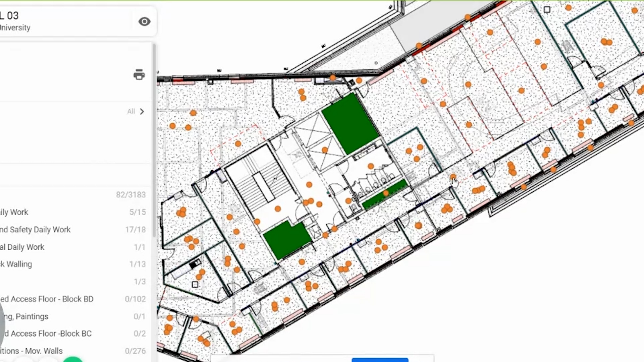
Task: Click the small square marker at the plan's top right
Action: (x=547, y=10)
